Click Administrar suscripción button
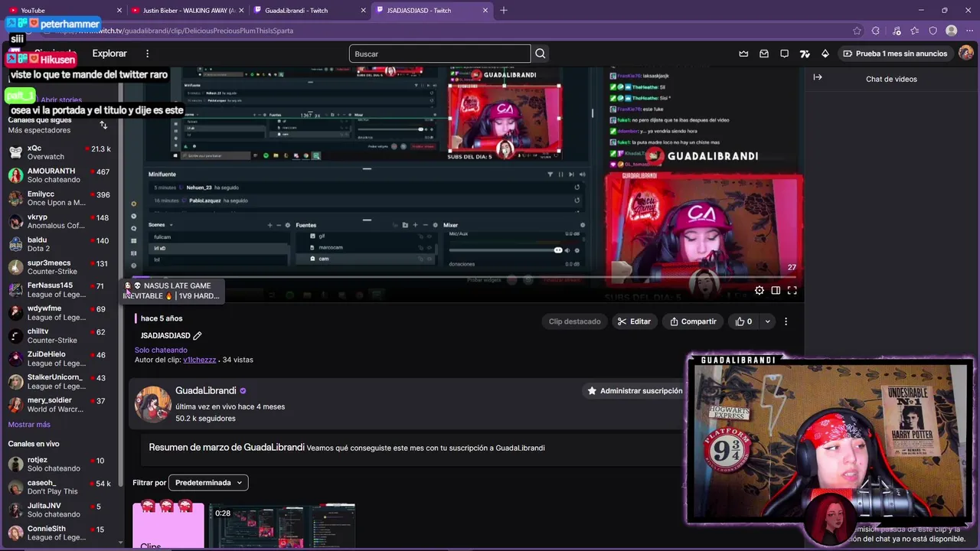This screenshot has width=980, height=551. [x=634, y=390]
